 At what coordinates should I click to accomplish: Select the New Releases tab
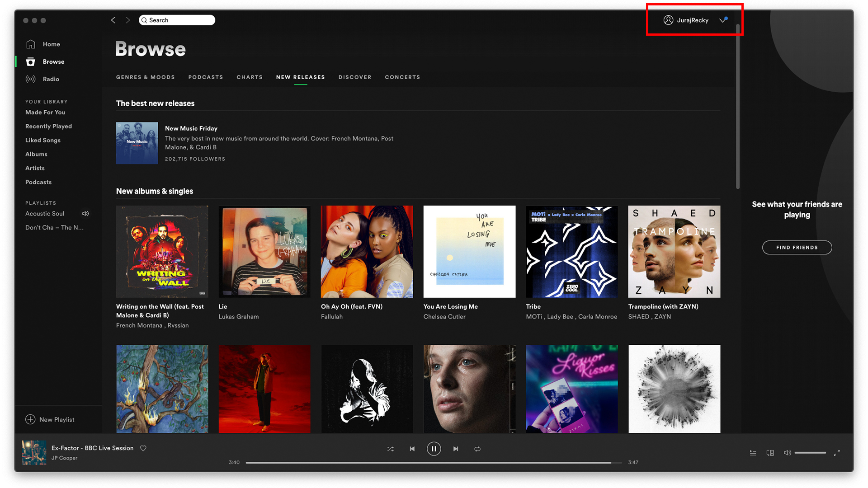click(x=301, y=77)
